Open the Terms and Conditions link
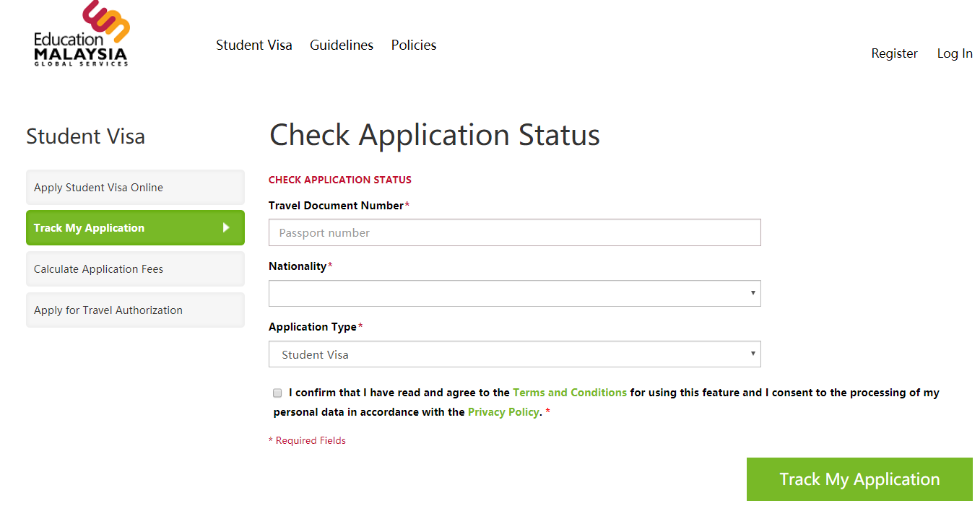980x511 pixels. click(570, 393)
